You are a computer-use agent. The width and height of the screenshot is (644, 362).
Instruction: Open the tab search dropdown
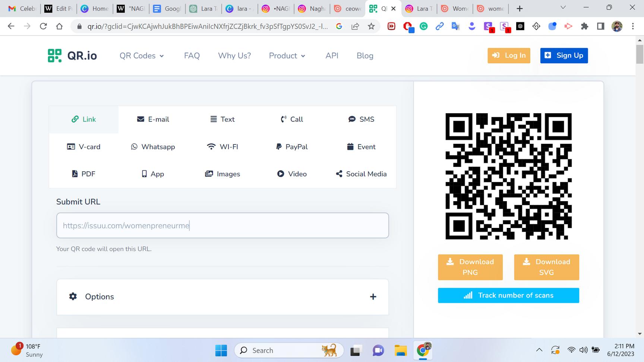563,7
